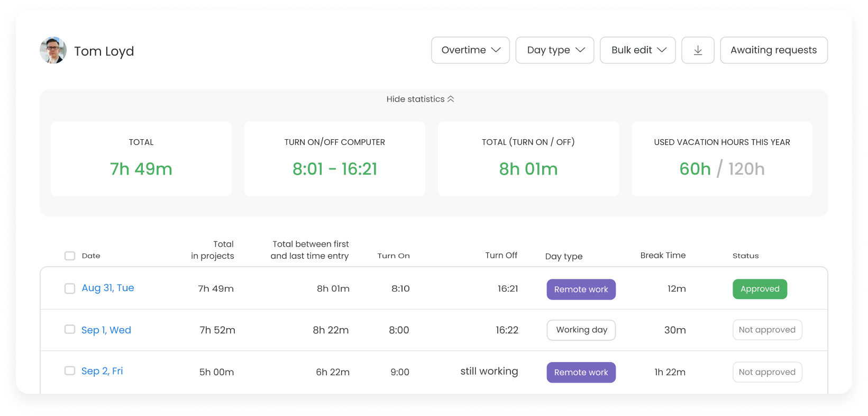Click the download arrow icon button

(698, 50)
